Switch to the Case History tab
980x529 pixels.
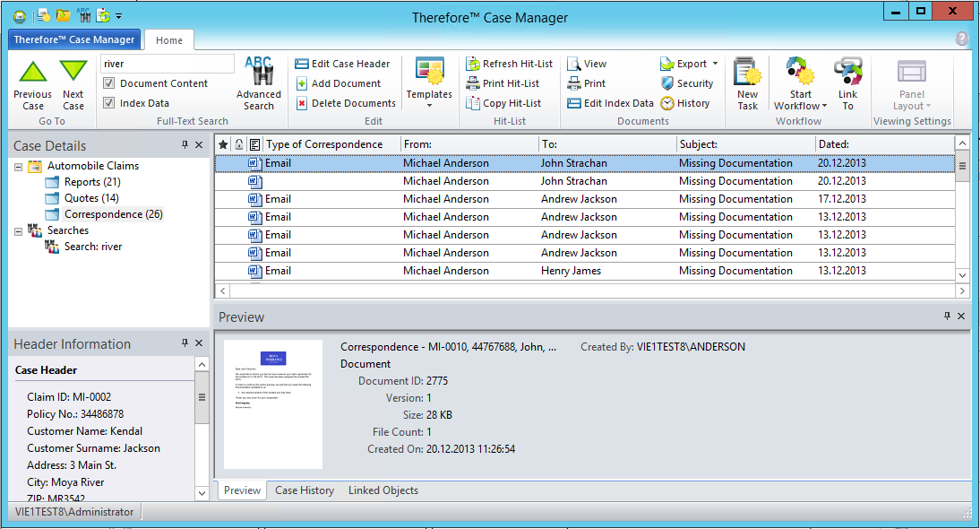[x=305, y=490]
